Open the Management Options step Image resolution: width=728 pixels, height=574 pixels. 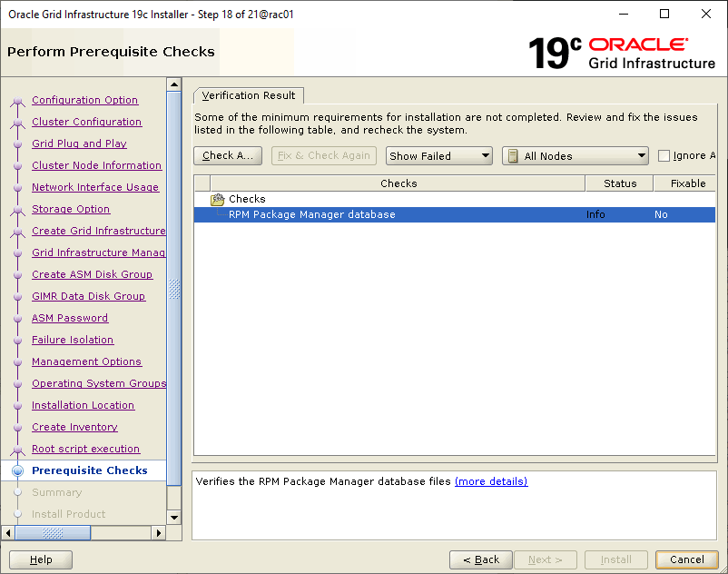click(x=87, y=361)
